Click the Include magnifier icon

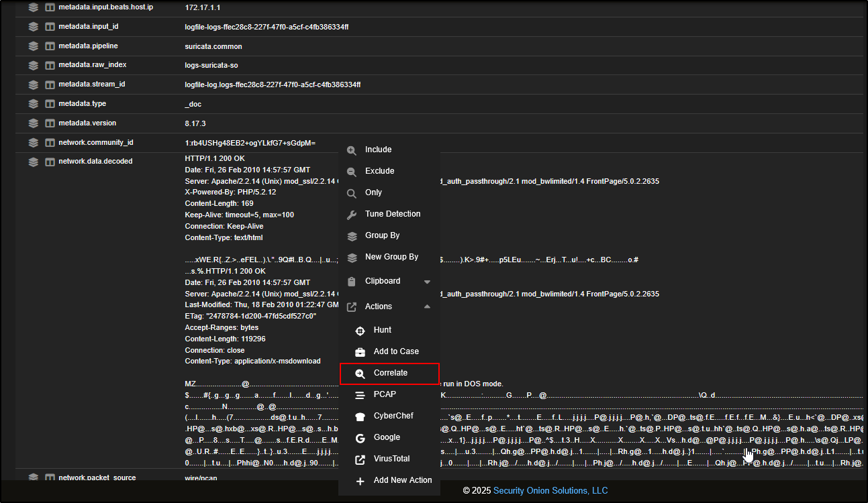click(x=352, y=150)
